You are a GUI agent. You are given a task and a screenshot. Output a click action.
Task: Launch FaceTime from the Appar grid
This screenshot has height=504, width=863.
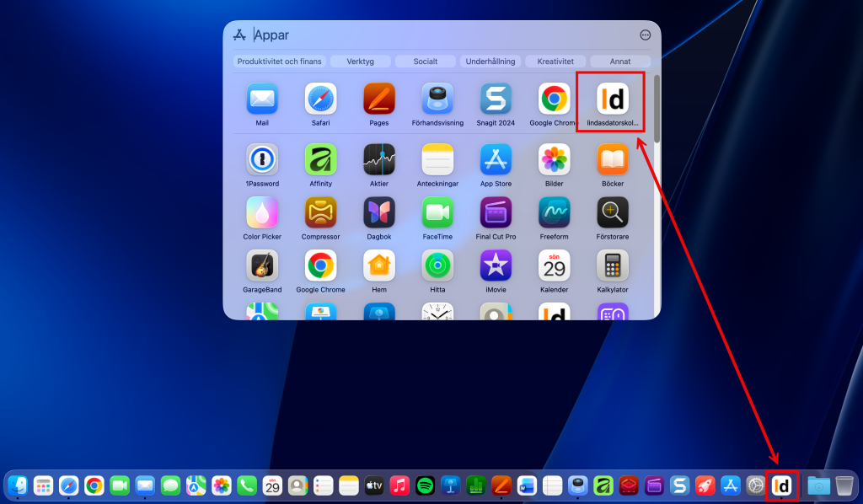437,212
